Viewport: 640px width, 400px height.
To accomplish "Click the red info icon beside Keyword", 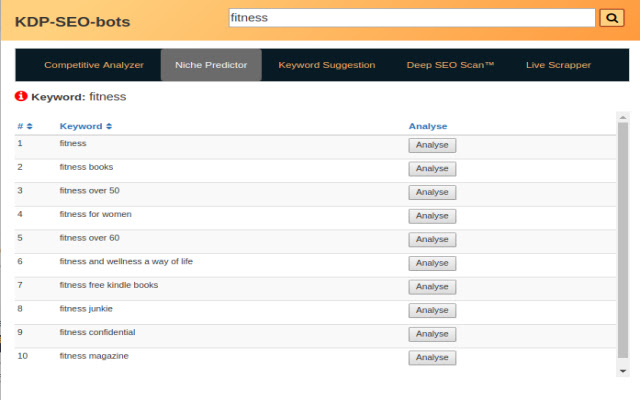I will (x=21, y=97).
